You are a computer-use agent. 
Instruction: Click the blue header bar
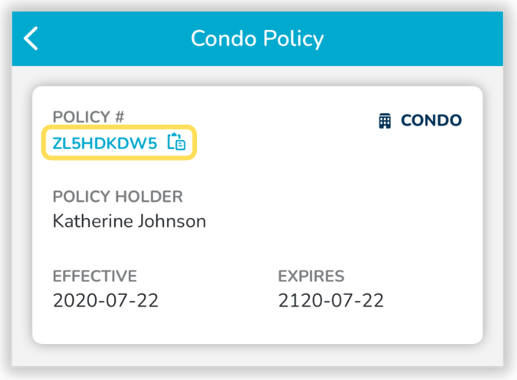point(257,39)
